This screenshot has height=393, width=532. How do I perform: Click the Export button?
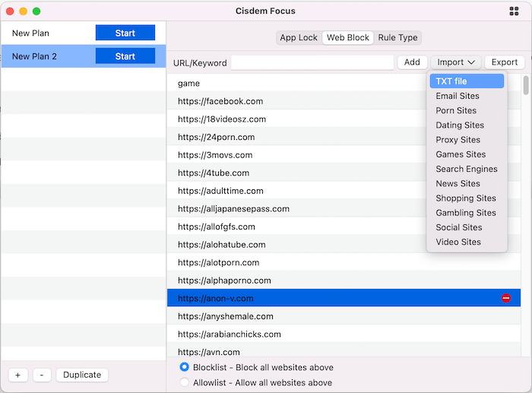[504, 62]
